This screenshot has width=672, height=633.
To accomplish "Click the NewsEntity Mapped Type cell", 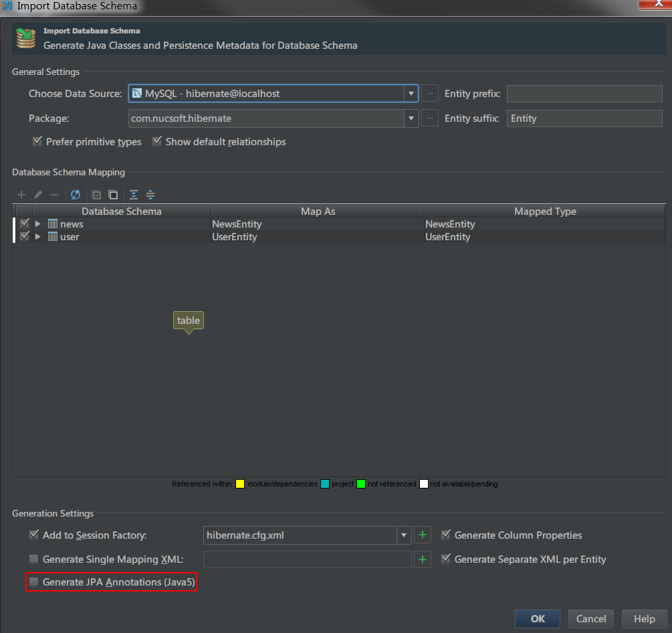I will pos(545,224).
